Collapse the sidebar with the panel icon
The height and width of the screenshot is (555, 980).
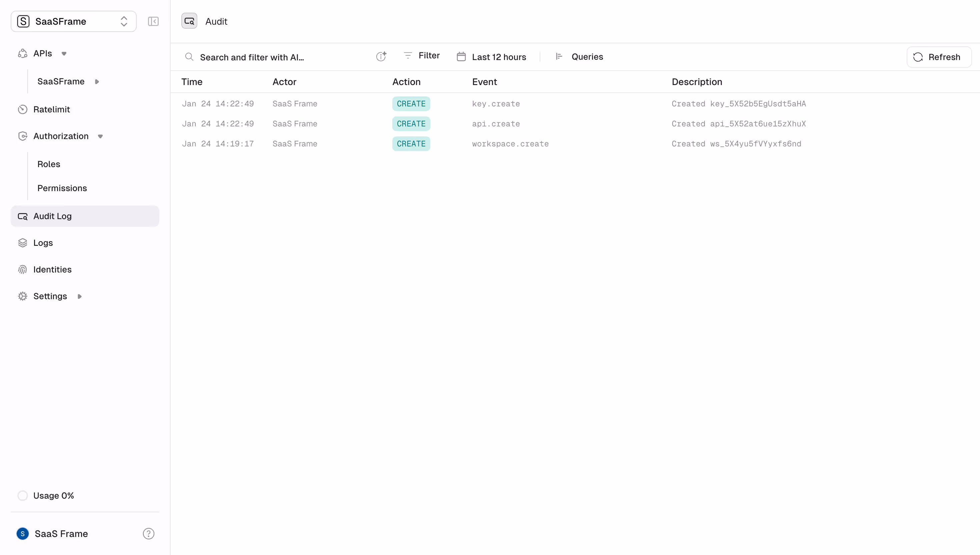coord(153,21)
